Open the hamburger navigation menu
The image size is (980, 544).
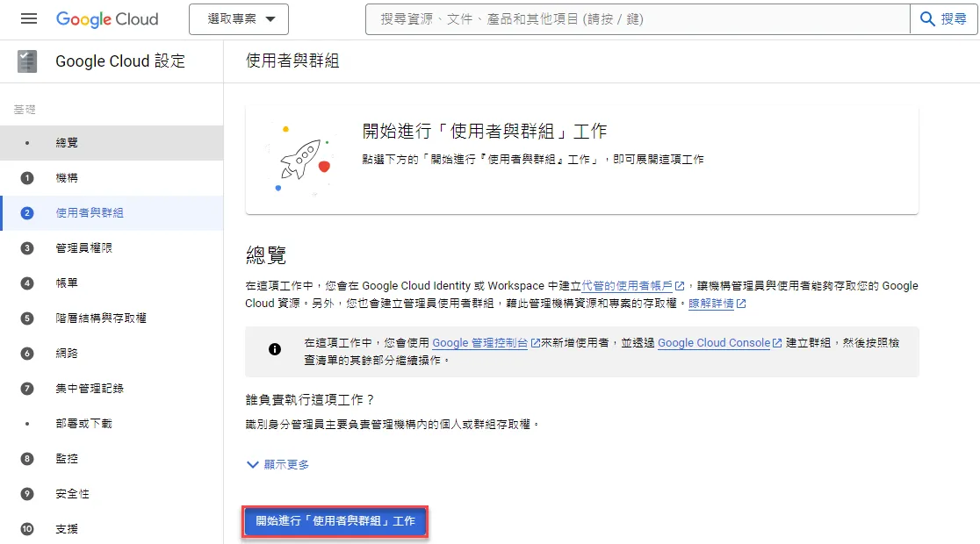pyautogui.click(x=29, y=18)
